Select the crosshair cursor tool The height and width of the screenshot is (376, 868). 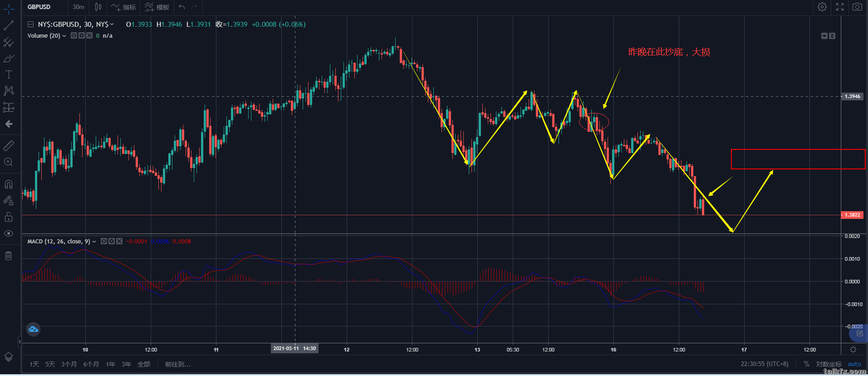coord(9,9)
